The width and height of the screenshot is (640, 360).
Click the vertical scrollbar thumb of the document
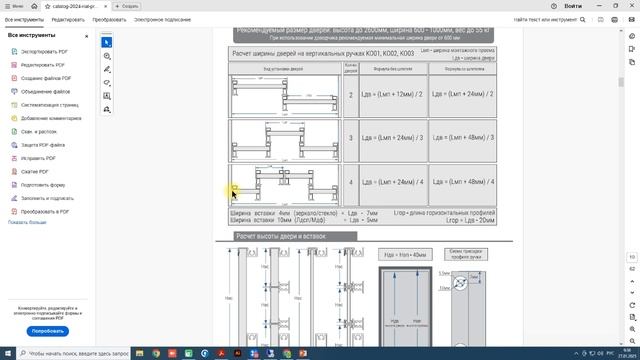(x=621, y=82)
